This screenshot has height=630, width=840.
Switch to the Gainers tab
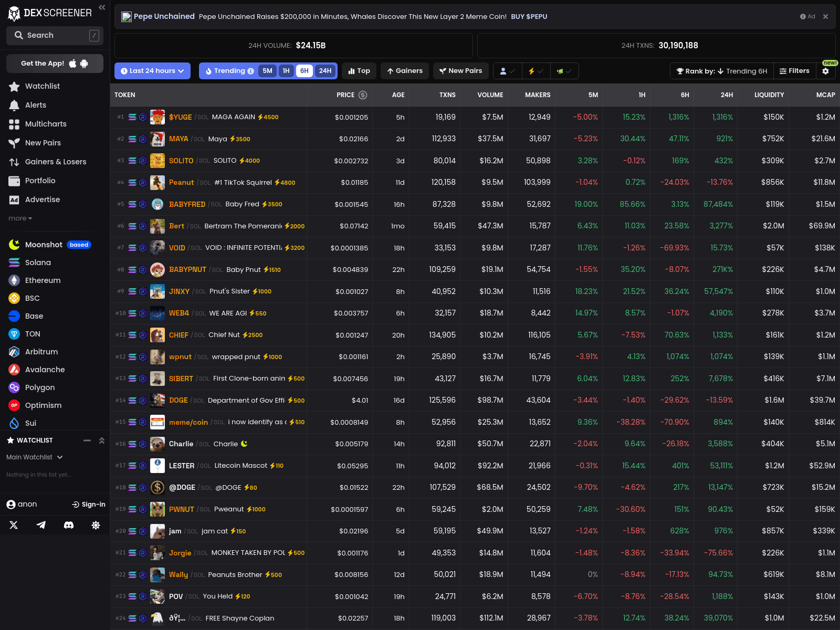405,71
